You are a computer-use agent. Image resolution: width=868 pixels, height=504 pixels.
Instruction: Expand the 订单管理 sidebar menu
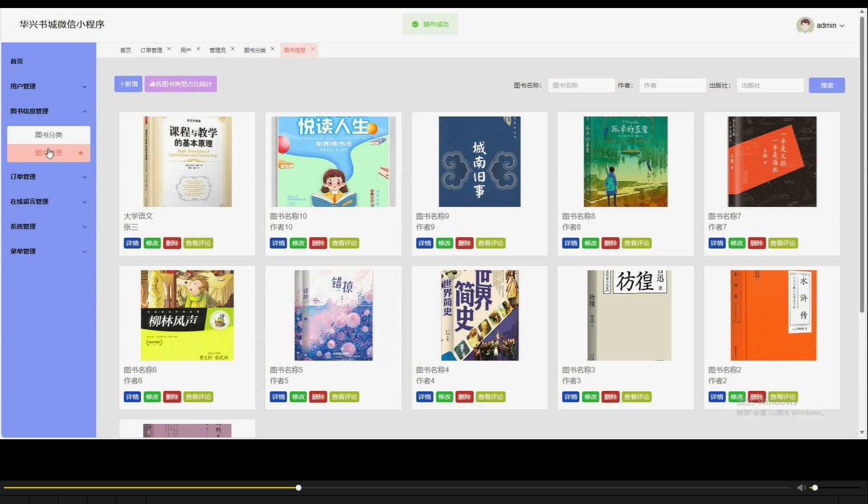(x=49, y=177)
